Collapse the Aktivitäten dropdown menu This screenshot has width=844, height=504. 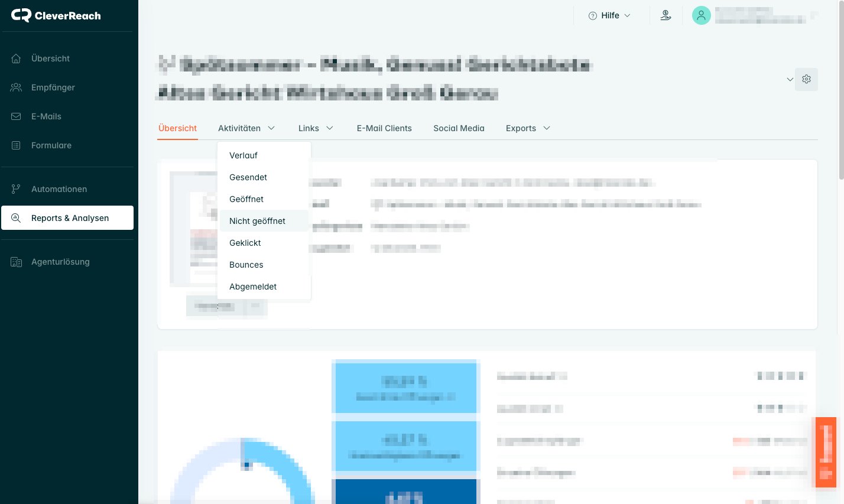(246, 128)
